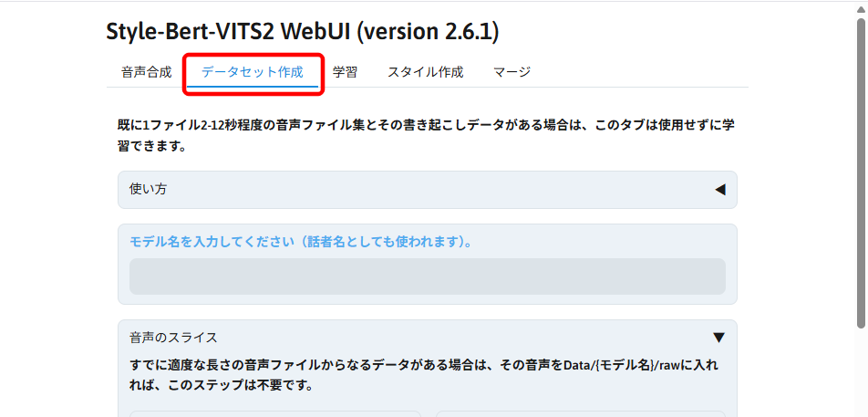Click the Style-Bert-VITS2 WebUI title
The image size is (868, 417).
point(303,32)
